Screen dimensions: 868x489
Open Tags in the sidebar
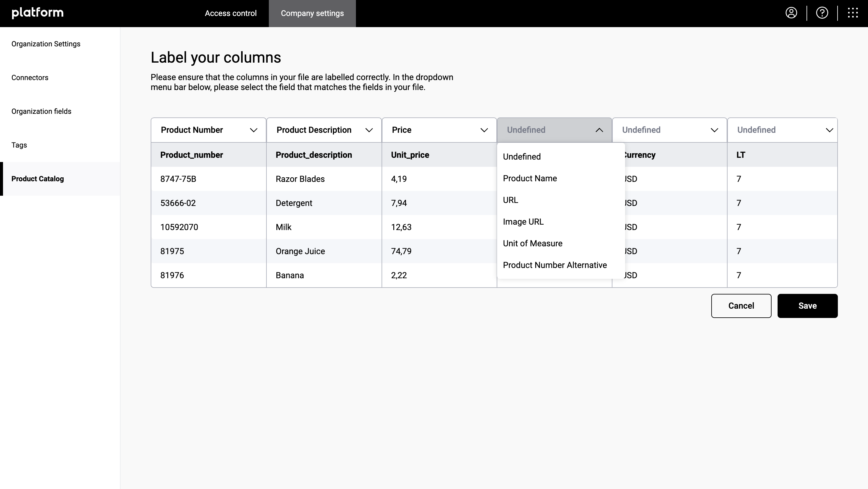60,145
